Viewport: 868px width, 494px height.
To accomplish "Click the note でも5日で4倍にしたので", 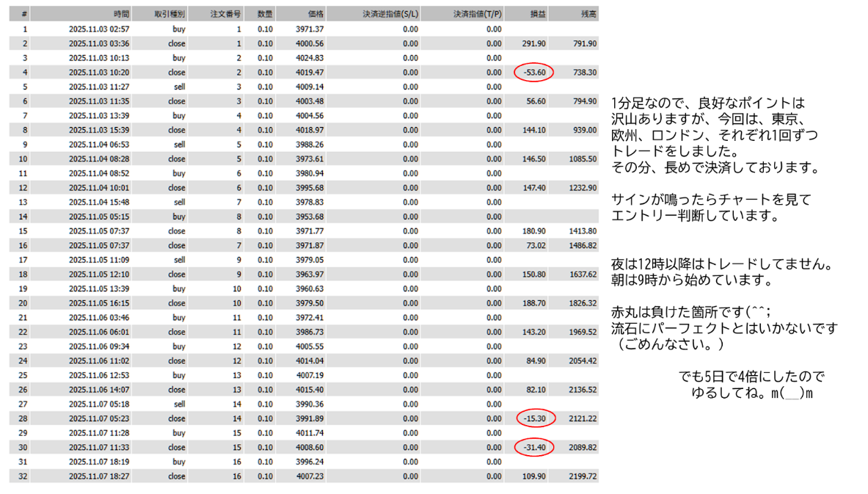I will click(x=751, y=377).
